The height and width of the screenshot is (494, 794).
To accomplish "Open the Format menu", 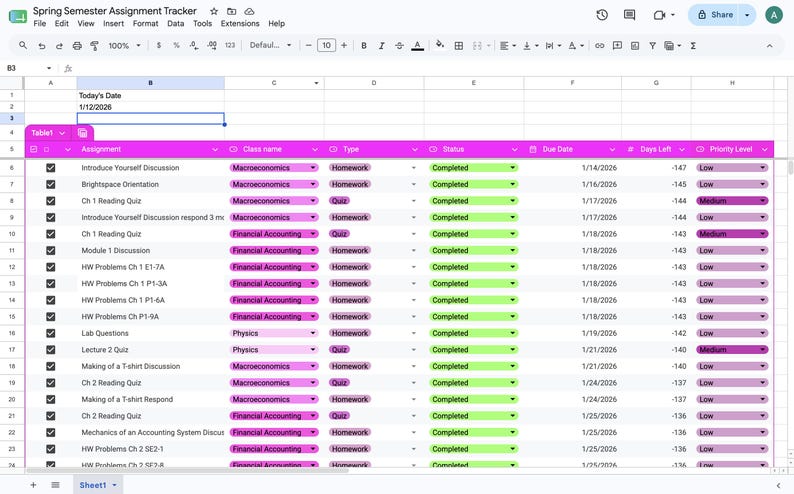I will [x=145, y=23].
